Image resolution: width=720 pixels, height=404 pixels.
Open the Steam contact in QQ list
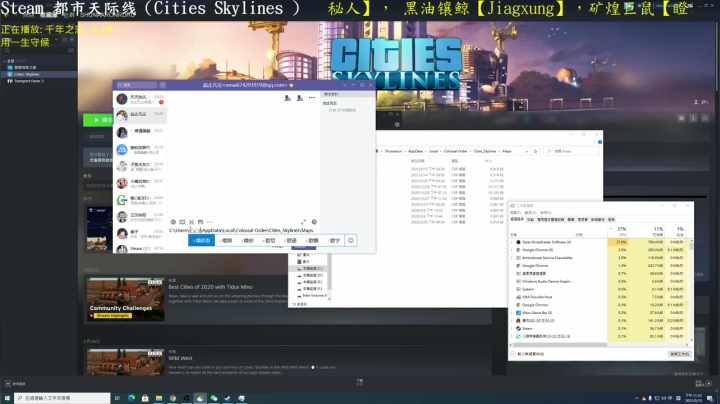(140, 248)
